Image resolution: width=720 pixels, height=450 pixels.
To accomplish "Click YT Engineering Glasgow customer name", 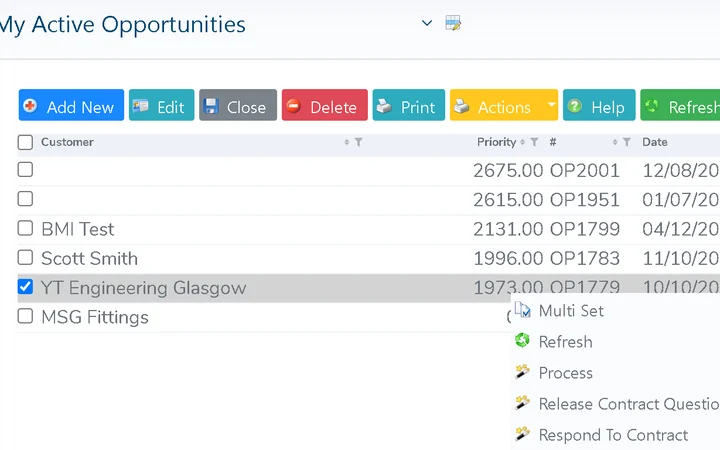I will coord(144,288).
